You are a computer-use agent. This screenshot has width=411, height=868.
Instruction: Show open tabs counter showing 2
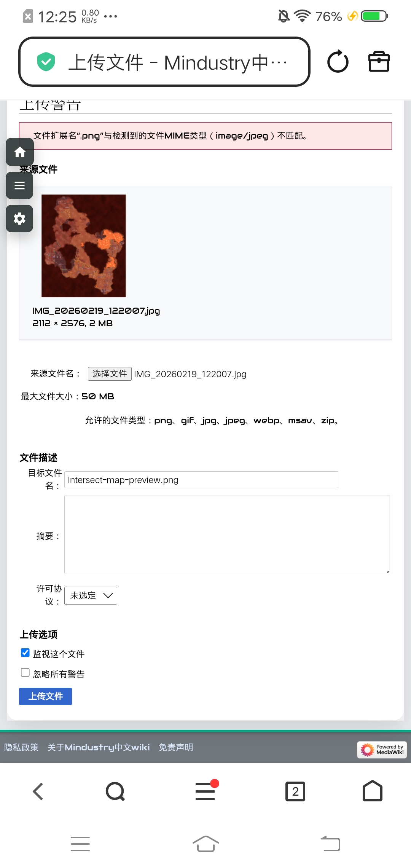click(x=295, y=791)
